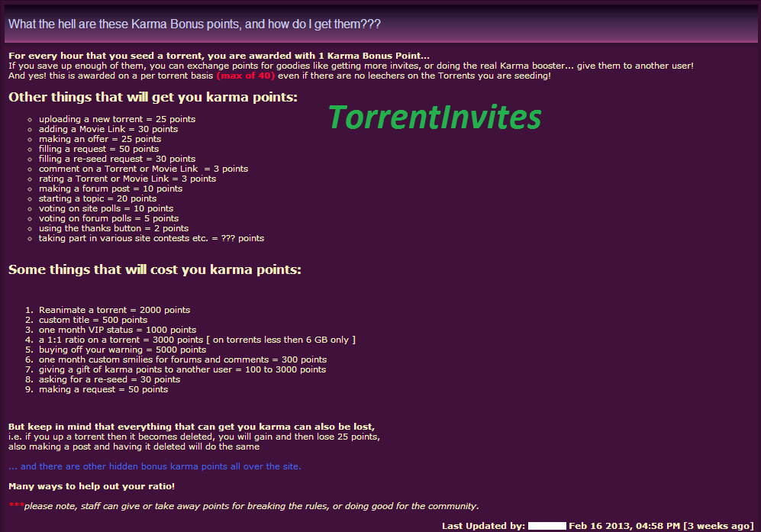
Task: Click the blue hidden bonus karma points line
Action: (155, 466)
